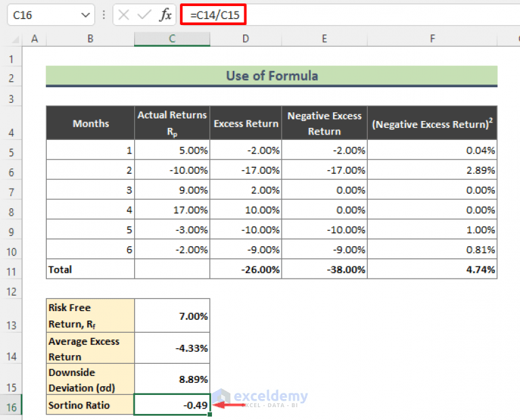Expand the Name Box dropdown arrow
This screenshot has width=520, height=420.
pos(85,15)
